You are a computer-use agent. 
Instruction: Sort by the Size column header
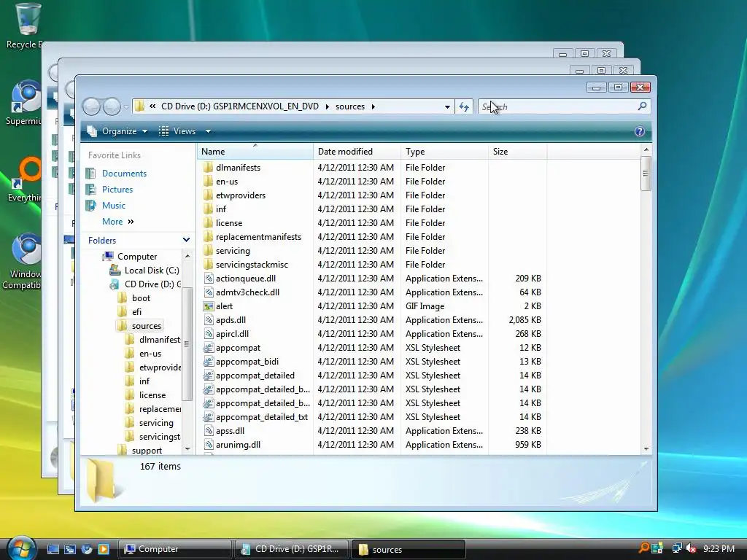click(x=518, y=152)
